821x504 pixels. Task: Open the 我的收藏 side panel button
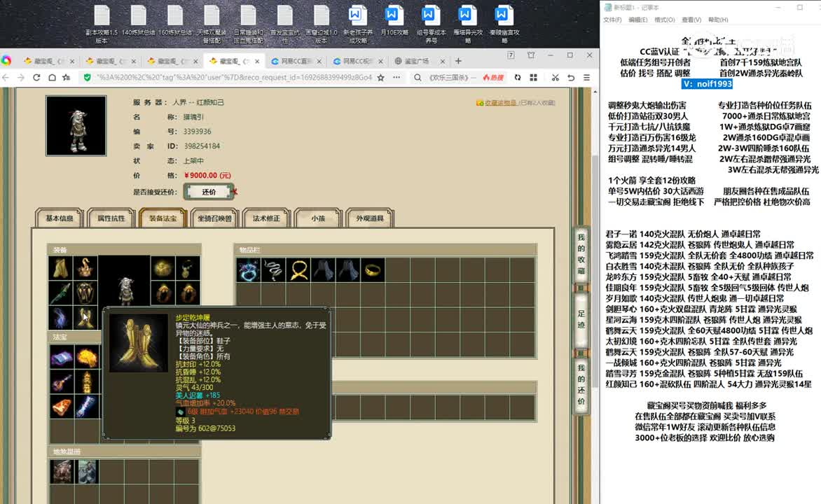point(581,254)
